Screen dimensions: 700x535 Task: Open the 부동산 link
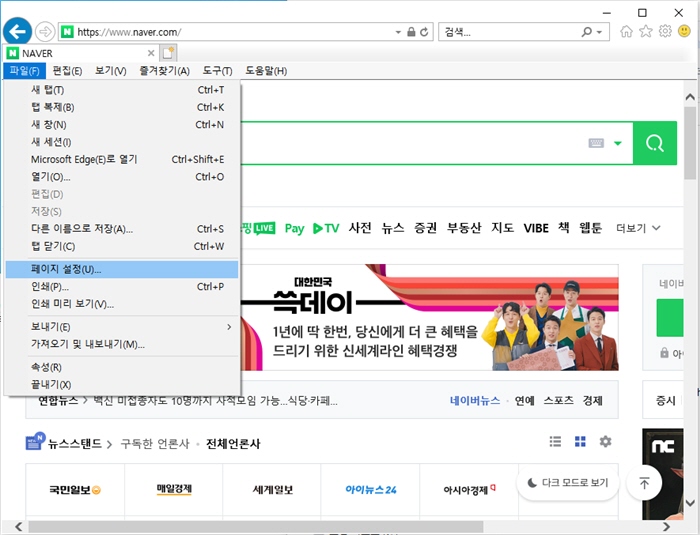pos(464,228)
